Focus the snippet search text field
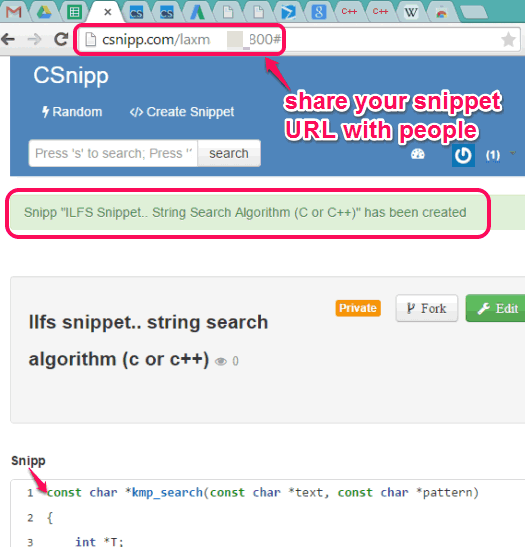The image size is (525, 547). 113,153
